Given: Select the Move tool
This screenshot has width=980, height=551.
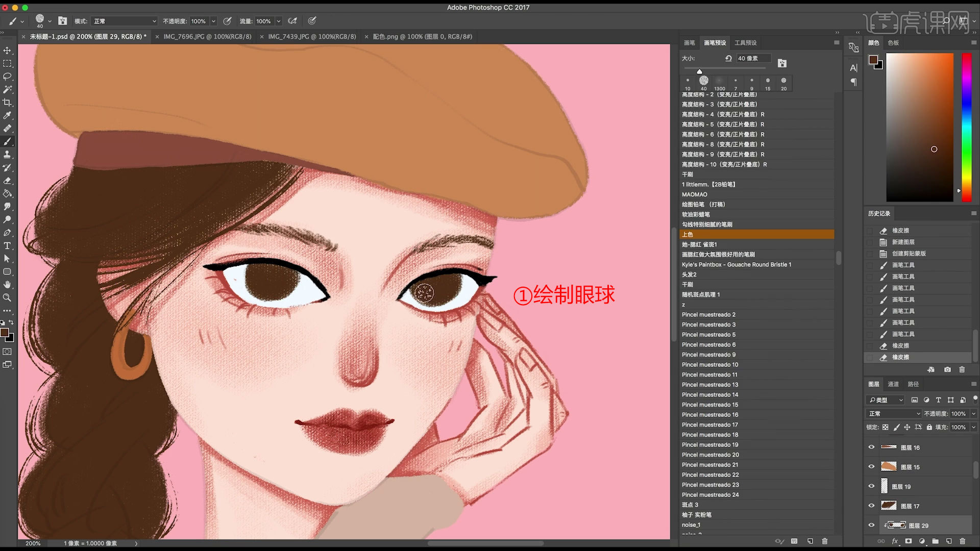Looking at the screenshot, I should (8, 51).
